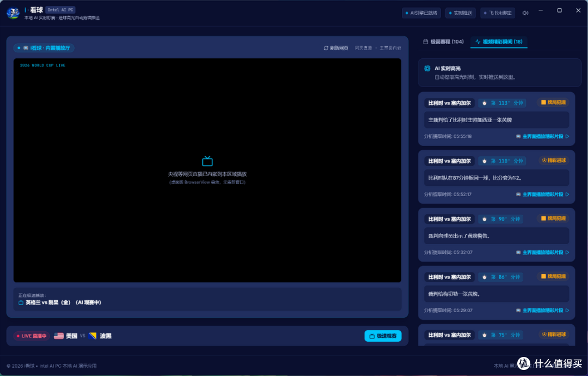
Task: Play the highlight clip in the 118' card
Action: [x=543, y=195]
